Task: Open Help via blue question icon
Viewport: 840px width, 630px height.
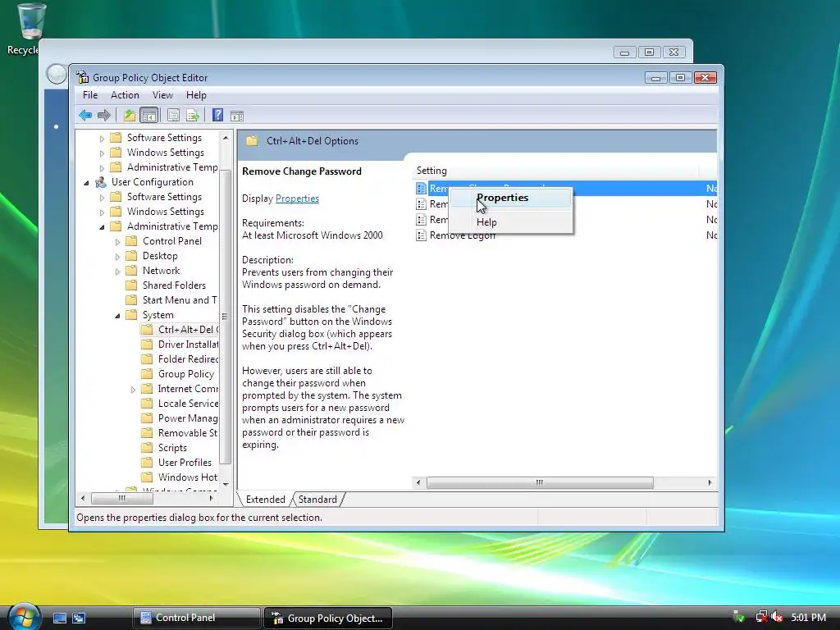Action: coord(217,115)
